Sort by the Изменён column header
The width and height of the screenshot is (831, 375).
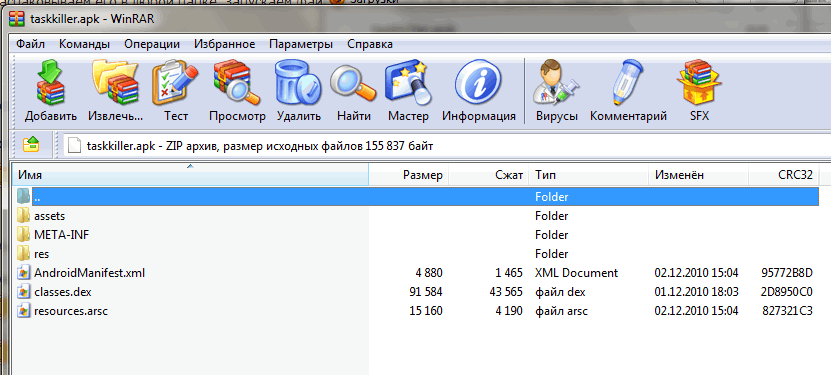point(699,175)
